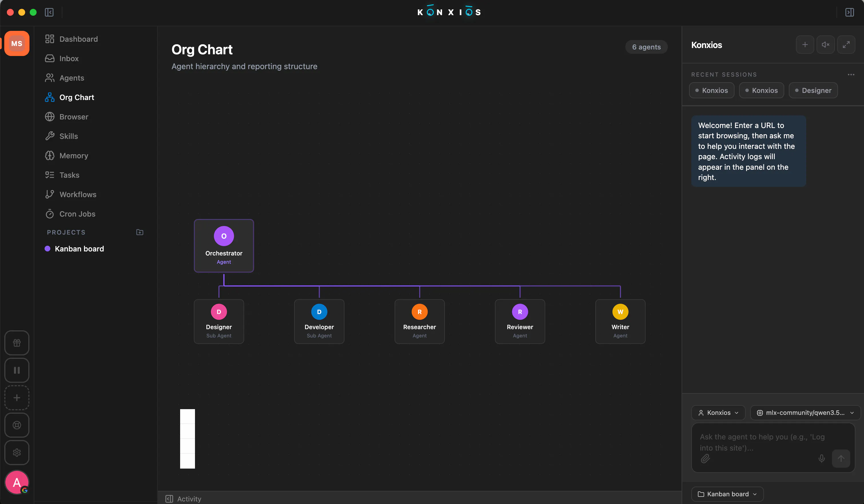Open the Konxios agent dropdown
Image resolution: width=864 pixels, height=504 pixels.
tap(718, 413)
